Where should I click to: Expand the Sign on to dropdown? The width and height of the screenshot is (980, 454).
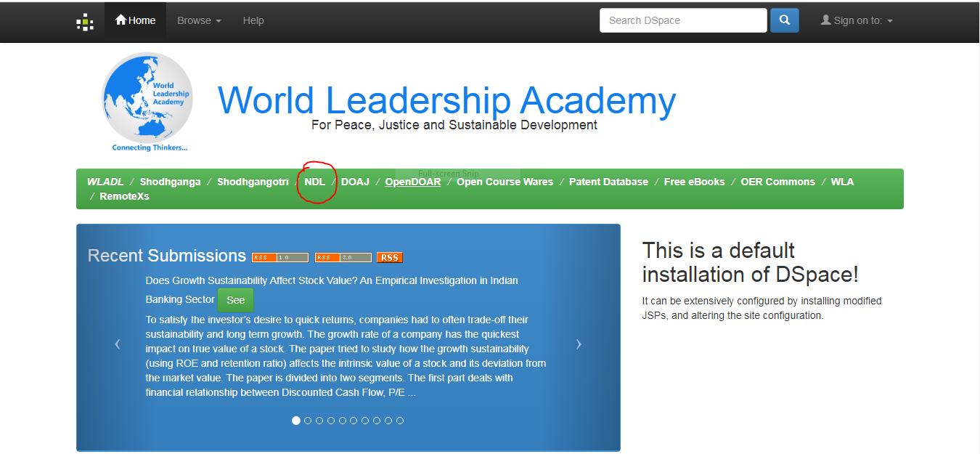coord(857,20)
